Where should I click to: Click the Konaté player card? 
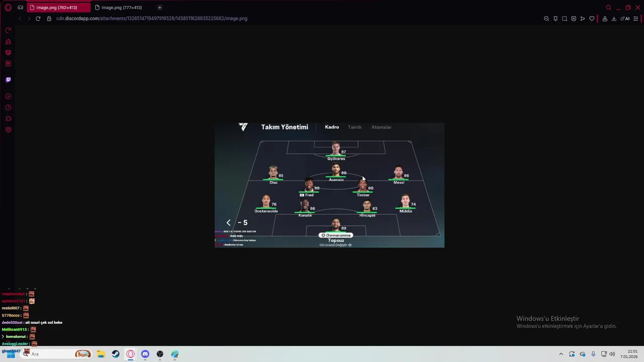point(305,209)
